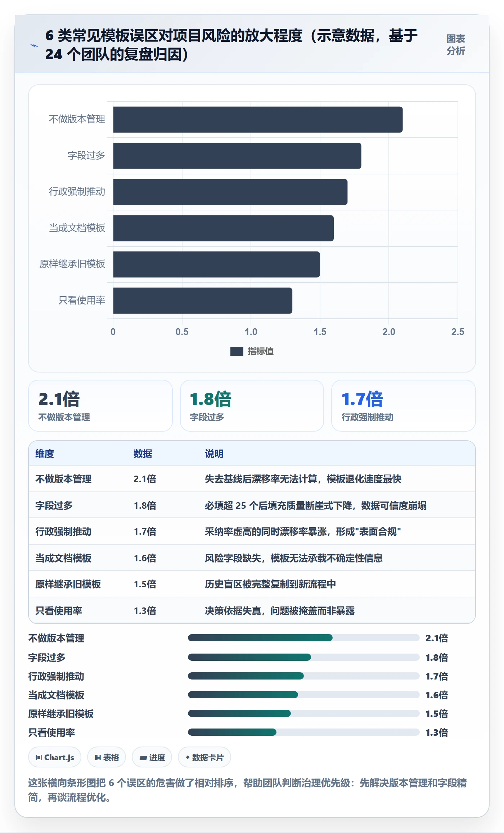Click the 只看使用率 progress bar
This screenshot has width=504, height=833.
coord(303,732)
